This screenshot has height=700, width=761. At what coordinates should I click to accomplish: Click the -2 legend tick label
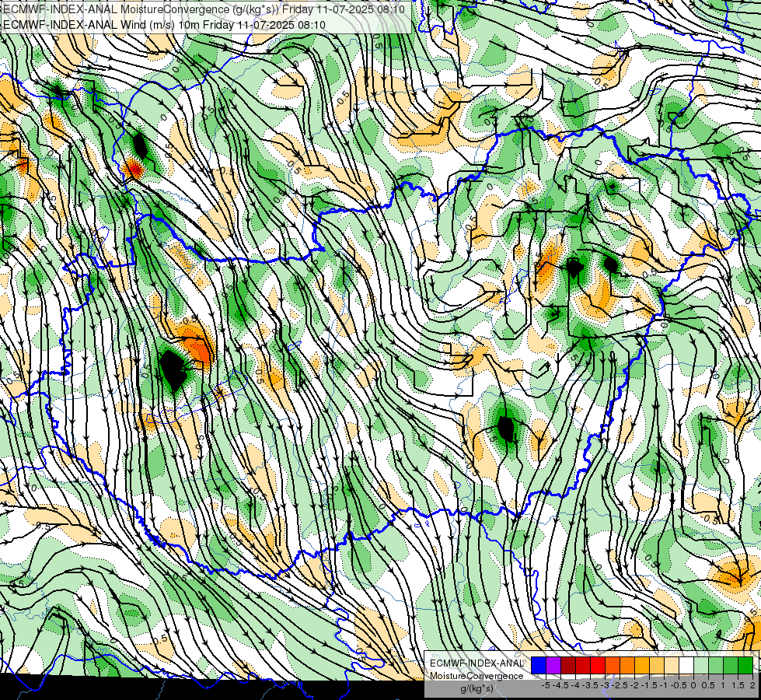pos(635,685)
